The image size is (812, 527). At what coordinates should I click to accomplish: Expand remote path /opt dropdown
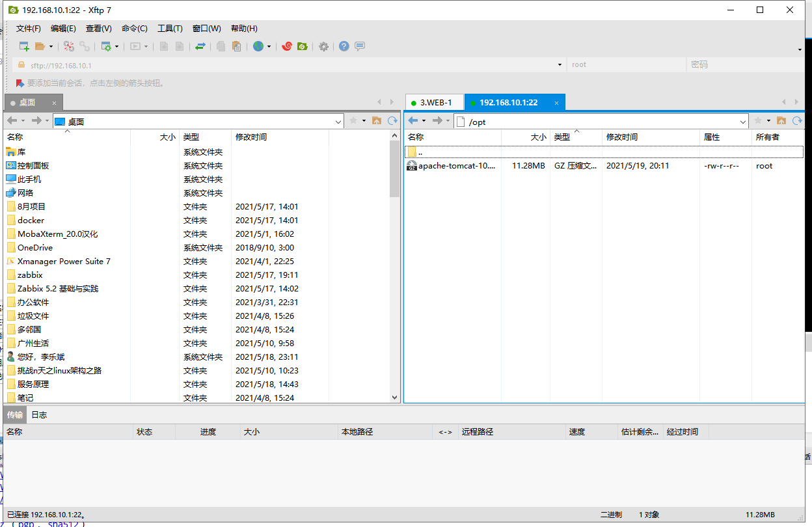(x=743, y=122)
